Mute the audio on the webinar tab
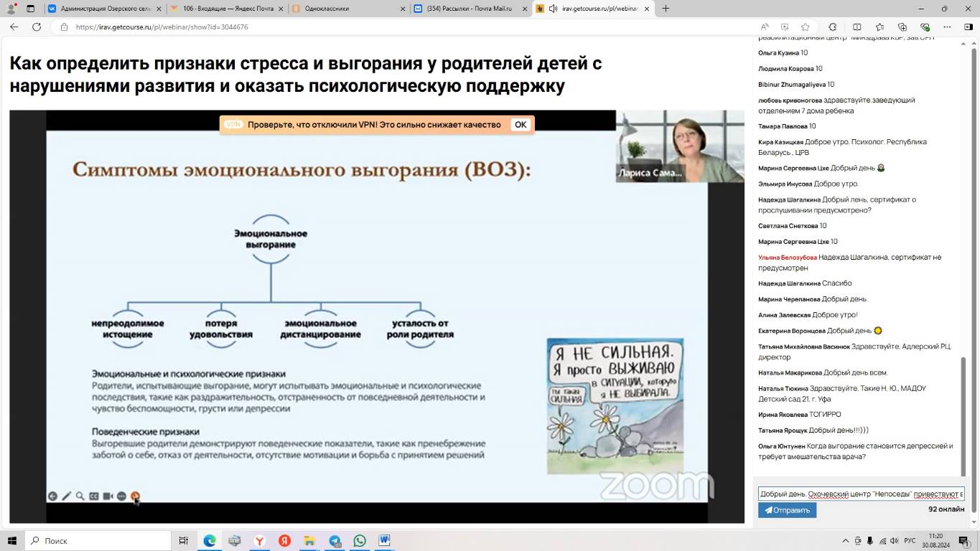The width and height of the screenshot is (980, 551). click(x=553, y=9)
